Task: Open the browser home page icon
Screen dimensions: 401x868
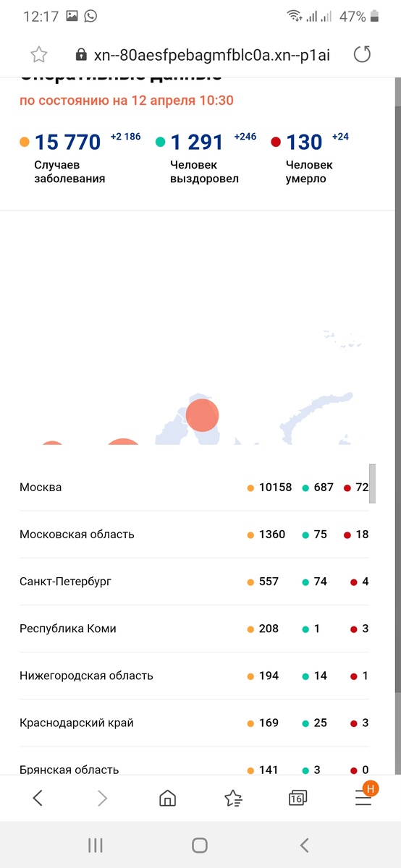Action: 167,798
